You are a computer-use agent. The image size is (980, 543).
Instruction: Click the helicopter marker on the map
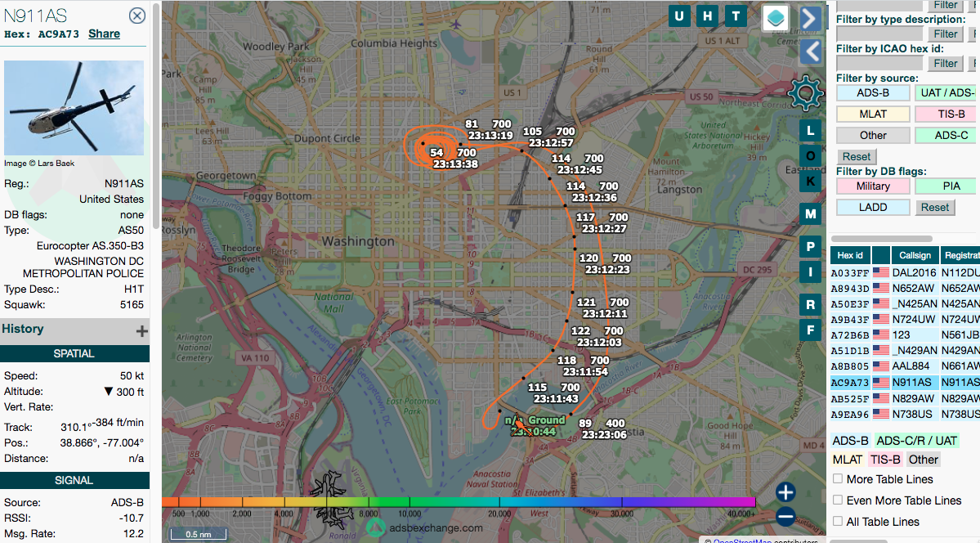[521, 424]
